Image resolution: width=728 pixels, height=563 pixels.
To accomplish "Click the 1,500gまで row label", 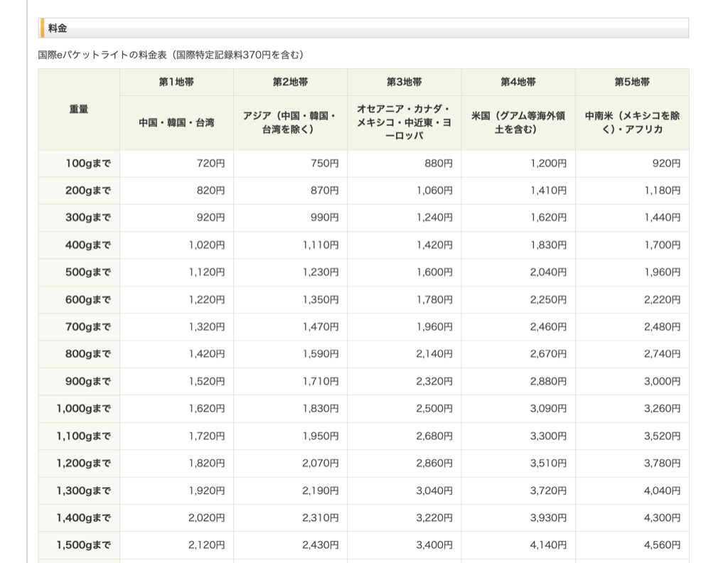I will tap(84, 545).
